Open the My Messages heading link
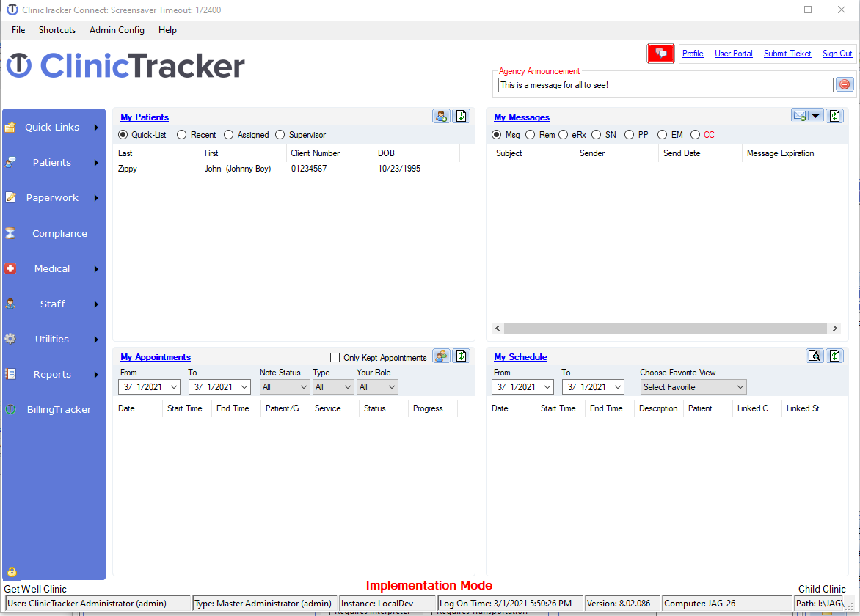This screenshot has height=616, width=860. click(522, 117)
